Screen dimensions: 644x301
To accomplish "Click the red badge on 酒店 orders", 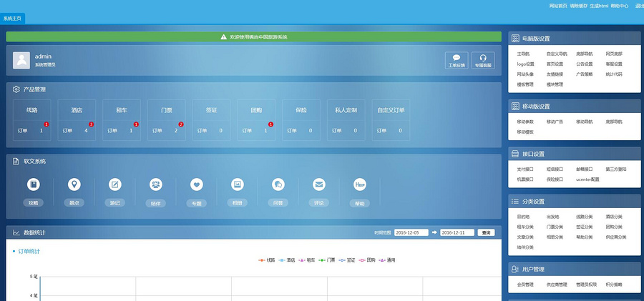I will 91,124.
